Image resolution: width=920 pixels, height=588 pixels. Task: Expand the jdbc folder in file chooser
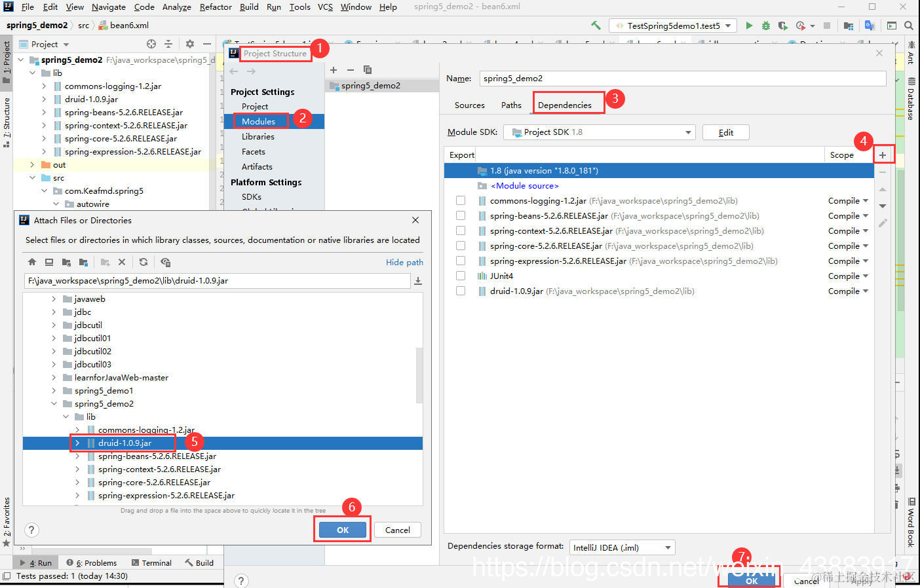pos(54,312)
